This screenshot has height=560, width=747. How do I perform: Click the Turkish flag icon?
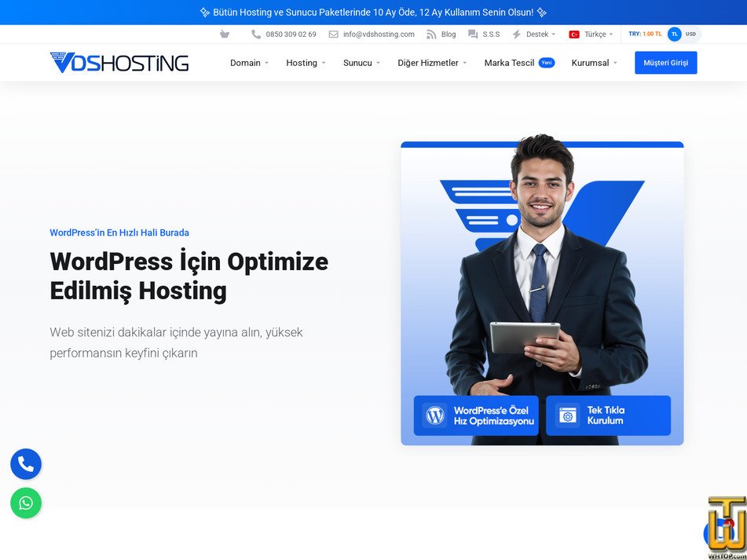574,35
